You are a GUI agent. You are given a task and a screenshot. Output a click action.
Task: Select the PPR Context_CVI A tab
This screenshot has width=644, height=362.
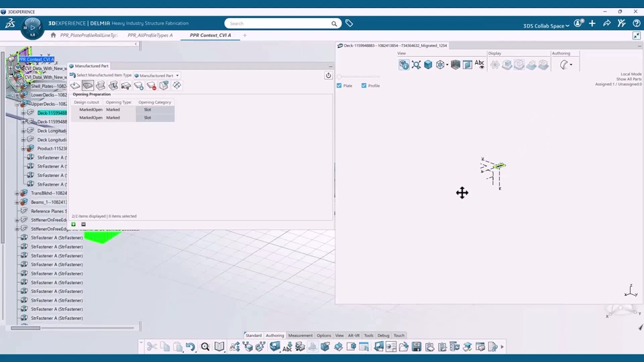(x=210, y=36)
